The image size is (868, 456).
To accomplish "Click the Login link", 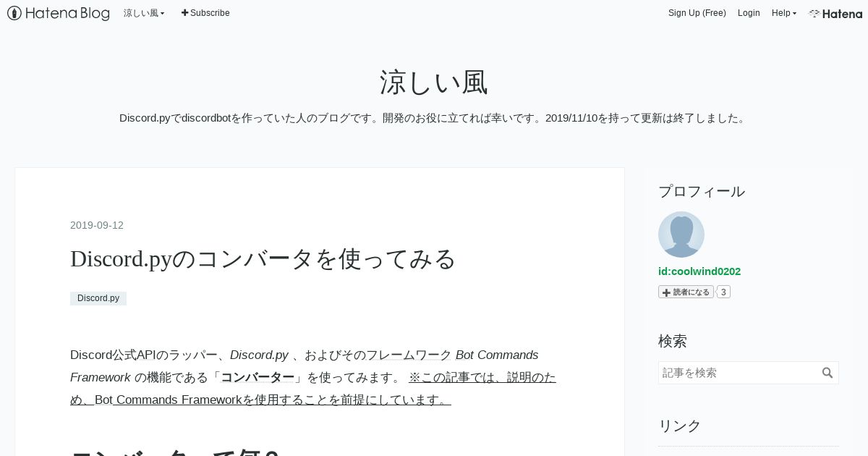I will tap(749, 13).
